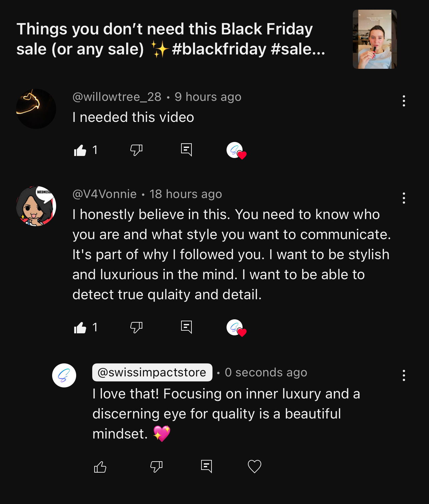This screenshot has height=504, width=429.
Task: Reply to the swissimpactstore comment
Action: (206, 466)
